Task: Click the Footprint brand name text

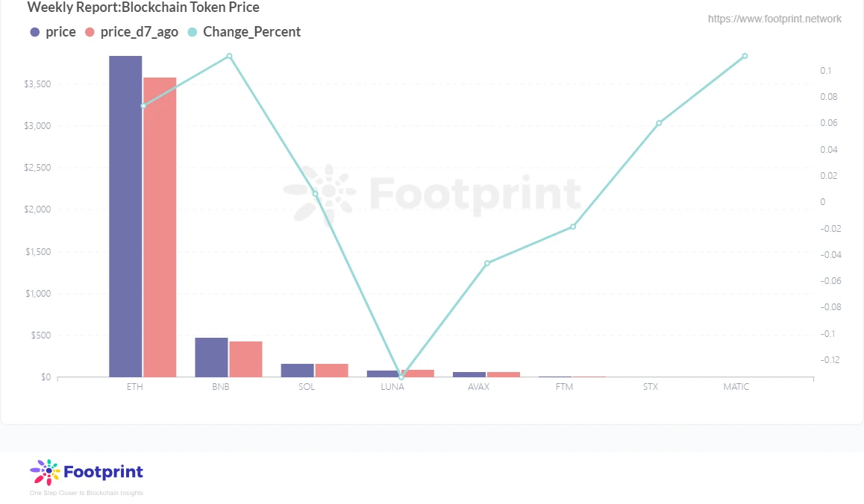Action: click(103, 472)
